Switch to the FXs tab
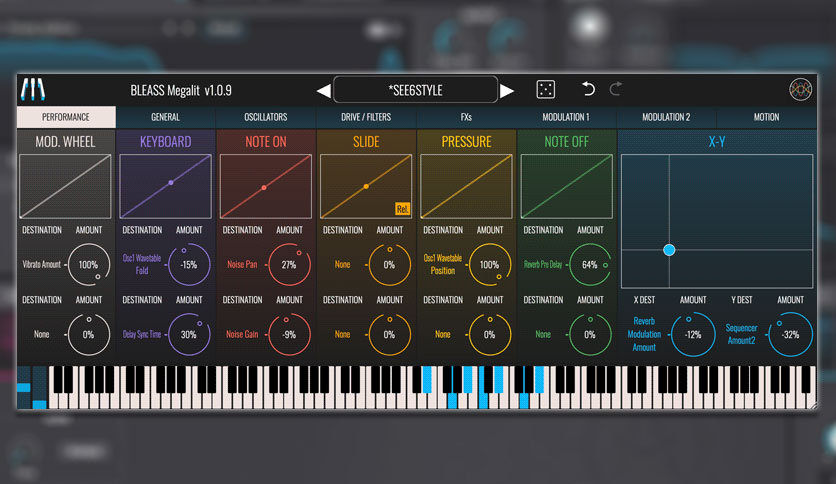 coord(466,117)
